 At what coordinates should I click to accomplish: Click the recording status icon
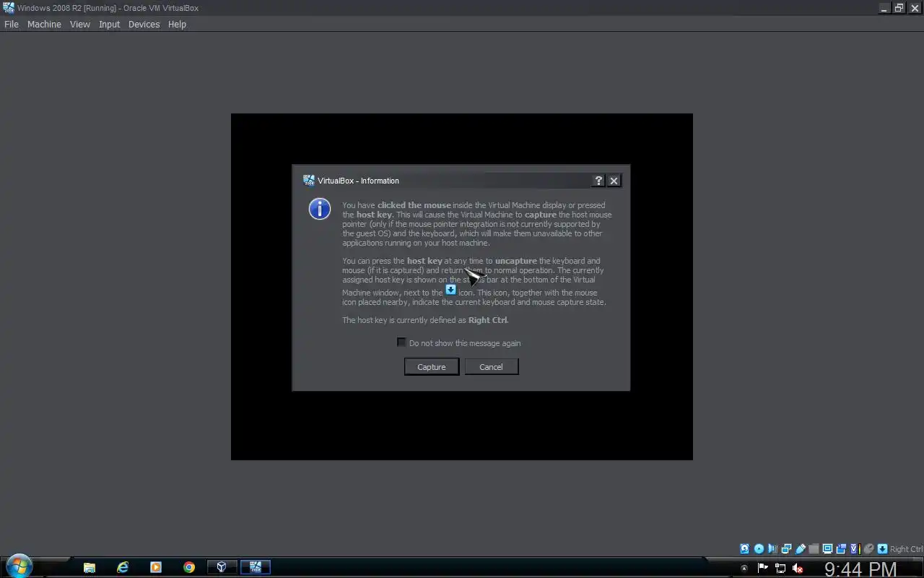click(841, 548)
